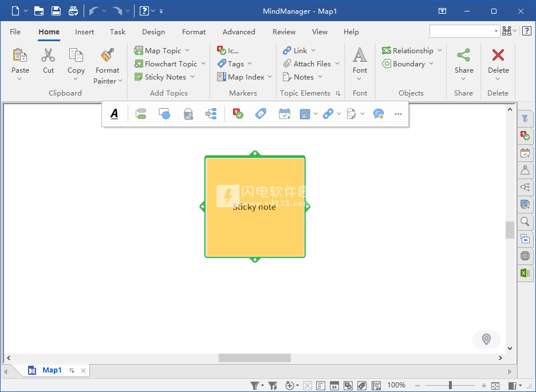Open the Advanced ribbon tab
Screen dimensions: 536x392
tap(239, 31)
